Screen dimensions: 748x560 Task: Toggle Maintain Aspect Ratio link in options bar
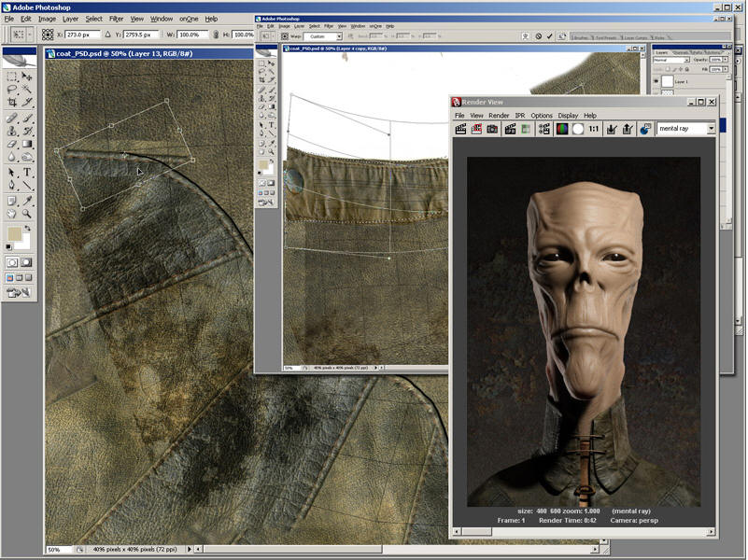click(216, 35)
